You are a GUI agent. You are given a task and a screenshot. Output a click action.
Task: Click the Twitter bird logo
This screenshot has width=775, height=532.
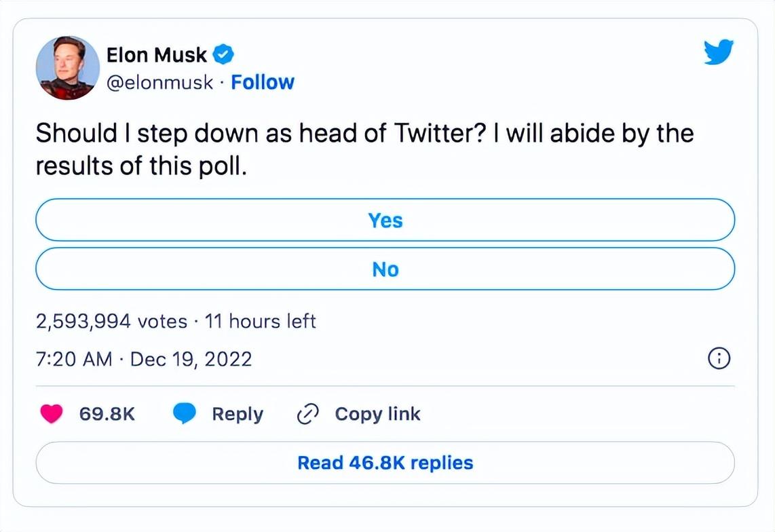pyautogui.click(x=719, y=52)
